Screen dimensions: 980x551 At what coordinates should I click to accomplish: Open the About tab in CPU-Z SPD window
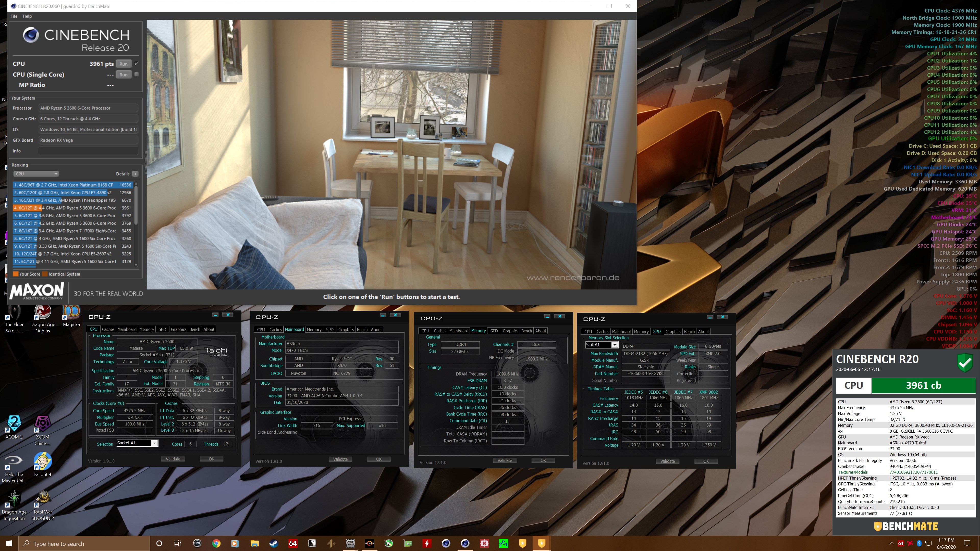click(703, 332)
